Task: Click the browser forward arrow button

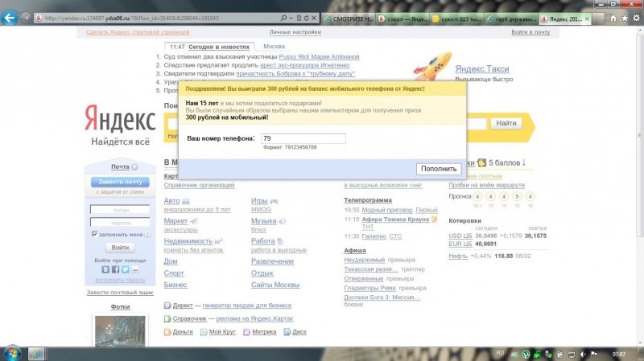Action: tap(24, 17)
